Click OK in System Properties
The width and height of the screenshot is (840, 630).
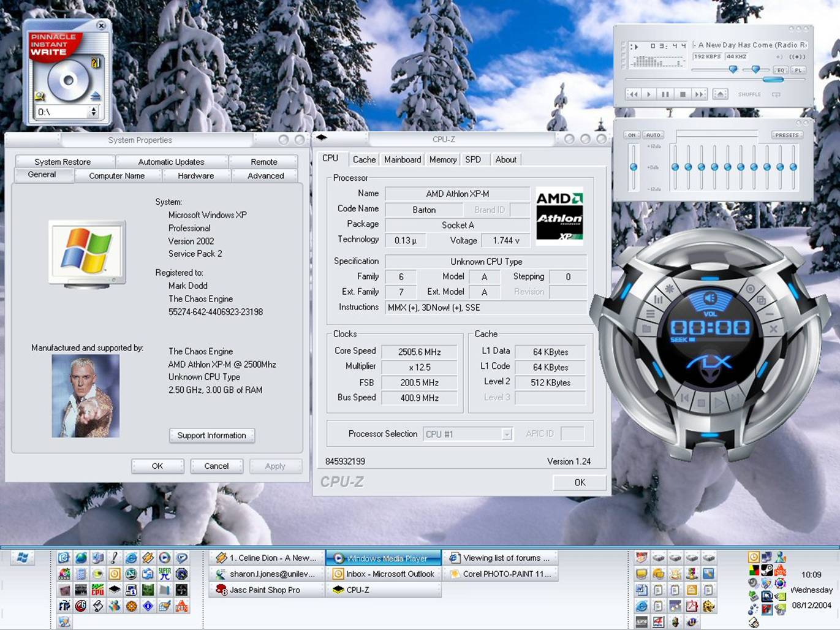point(157,466)
